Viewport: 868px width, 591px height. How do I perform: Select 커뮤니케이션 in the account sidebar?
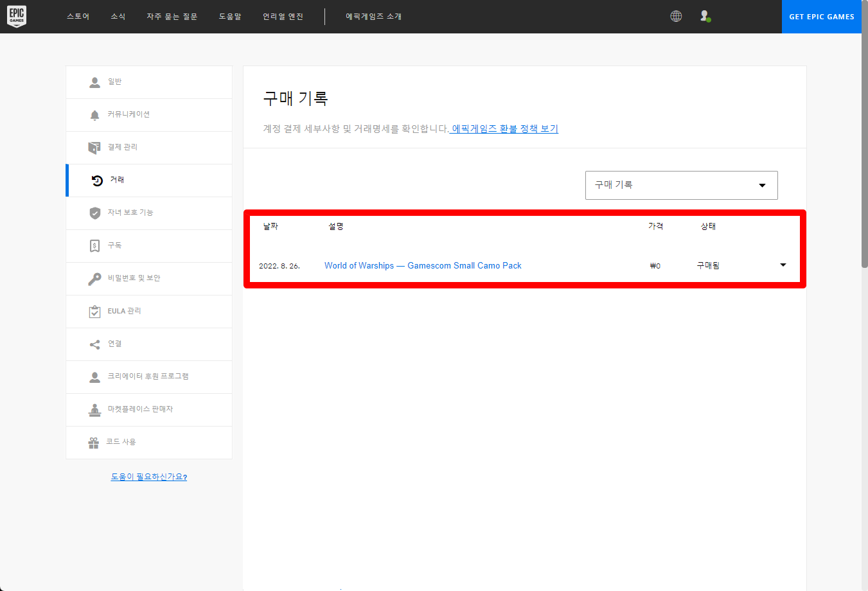coord(149,115)
